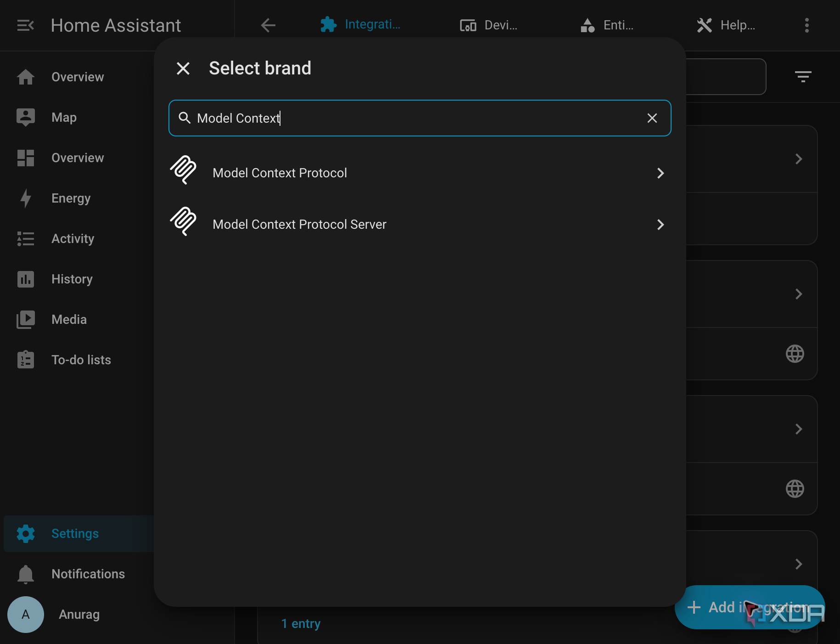Click the magnifier search icon
This screenshot has height=644, width=840.
coord(185,118)
